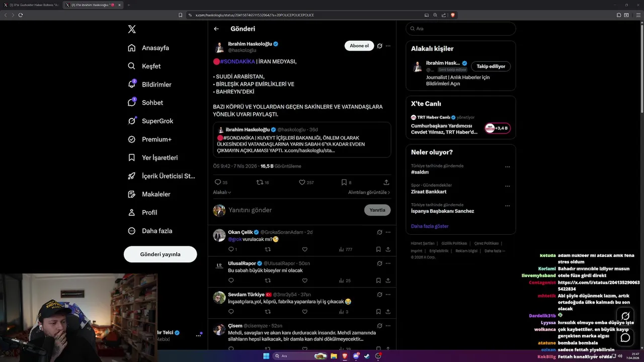Open Anasayfa from the sidebar
This screenshot has width=644, height=362.
[x=148, y=48]
